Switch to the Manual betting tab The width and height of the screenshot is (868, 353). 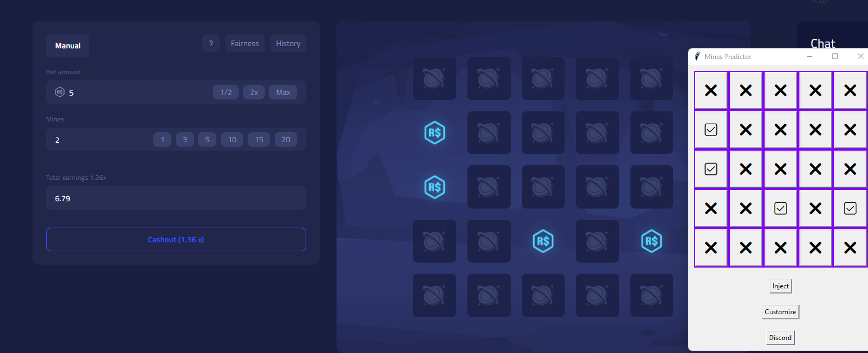[x=67, y=46]
